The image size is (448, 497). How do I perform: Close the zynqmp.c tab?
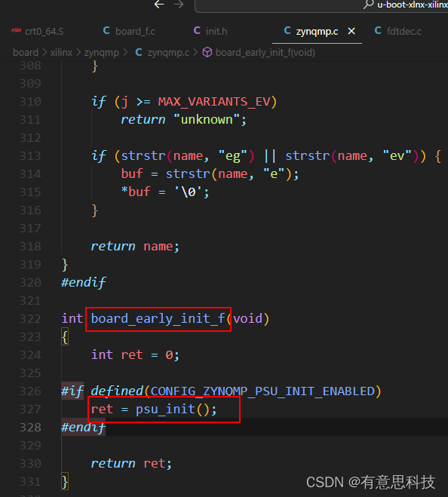point(351,32)
